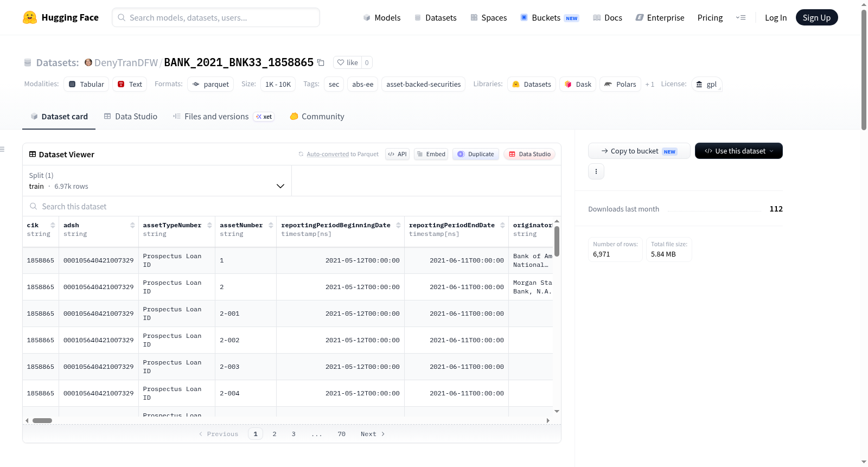Open Enterprise in top navigation
868x467 pixels.
tap(660, 17)
